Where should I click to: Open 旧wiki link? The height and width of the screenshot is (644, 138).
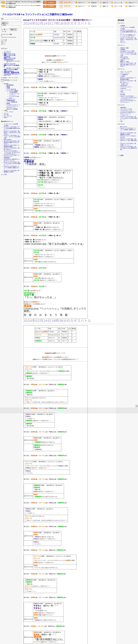(x=5, y=118)
